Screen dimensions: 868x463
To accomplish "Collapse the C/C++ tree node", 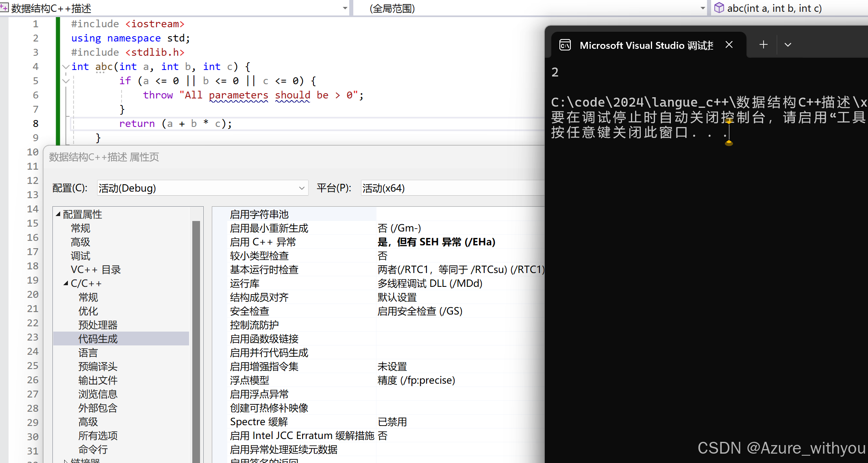I will coord(66,283).
